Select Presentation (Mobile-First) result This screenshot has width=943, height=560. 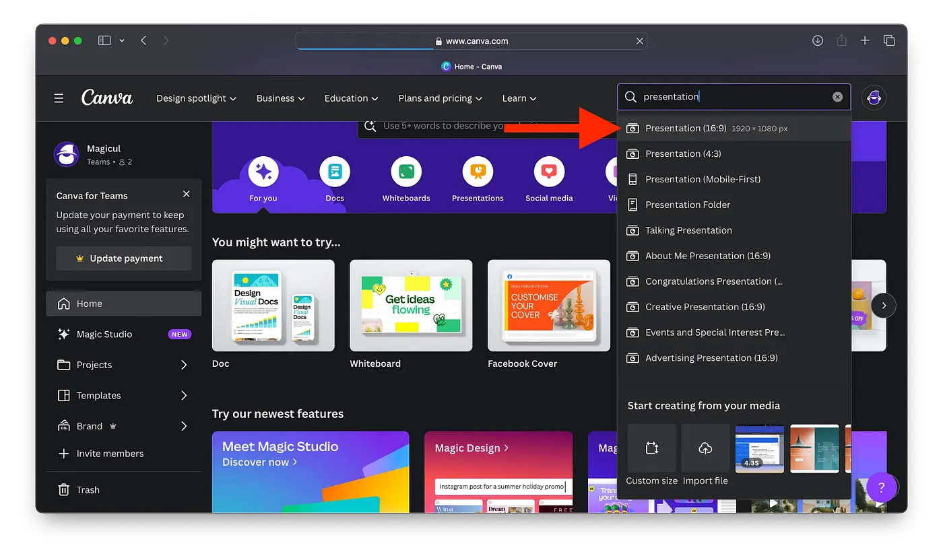[x=734, y=179]
